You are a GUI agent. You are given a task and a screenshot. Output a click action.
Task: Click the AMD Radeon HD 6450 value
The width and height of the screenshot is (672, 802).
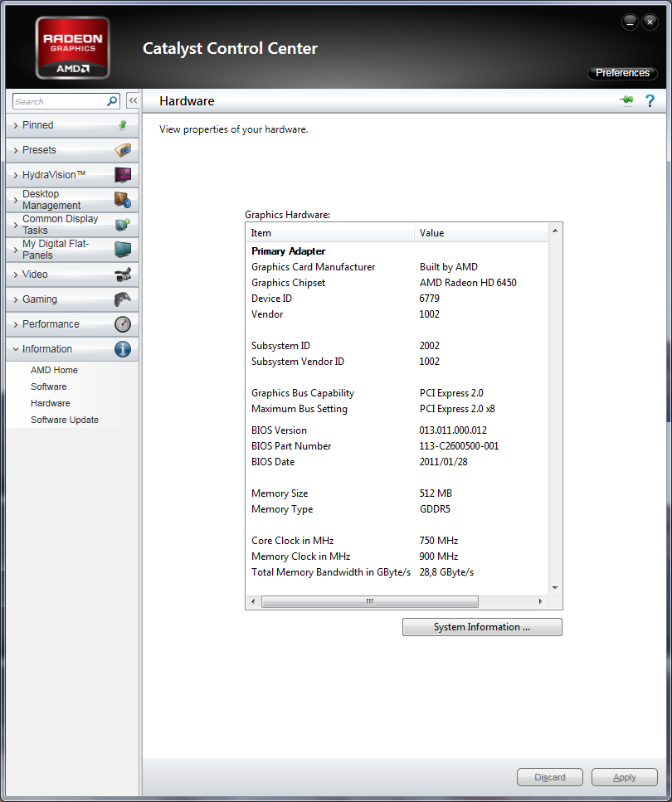tap(468, 283)
